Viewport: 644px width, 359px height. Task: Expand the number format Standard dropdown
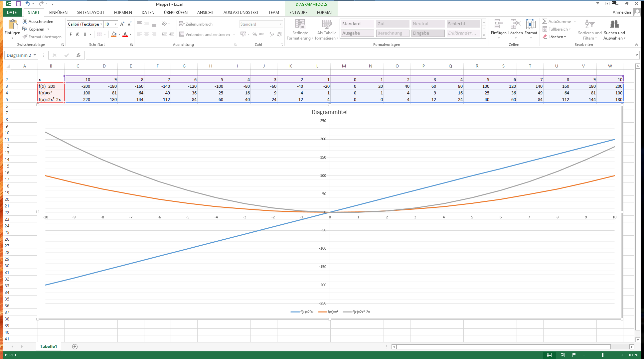[280, 24]
